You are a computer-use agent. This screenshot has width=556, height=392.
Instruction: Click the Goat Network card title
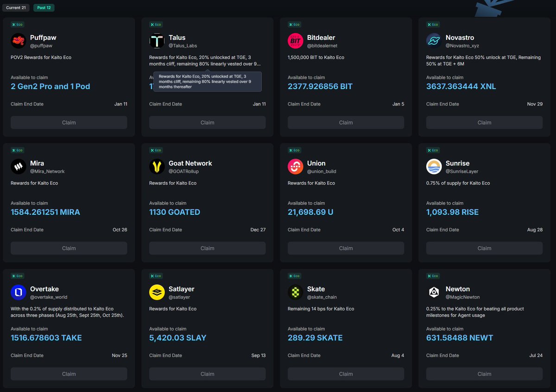click(x=190, y=163)
